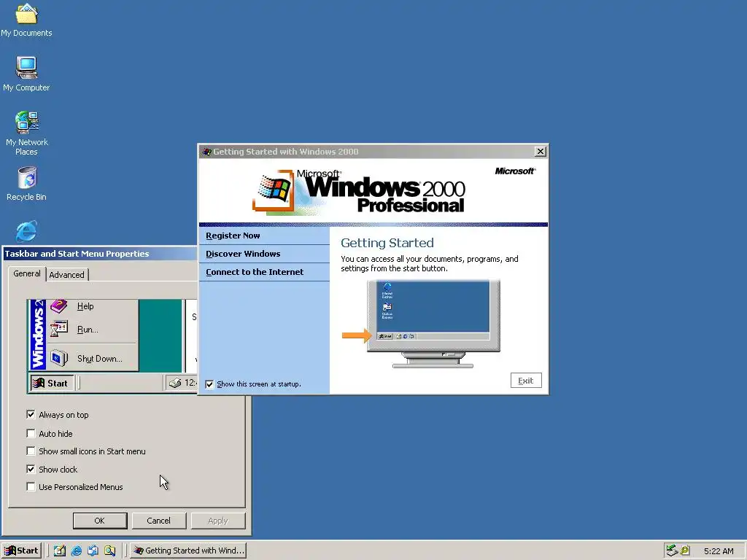This screenshot has width=747, height=560.
Task: Click OK in Taskbar Properties dialog
Action: (99, 521)
